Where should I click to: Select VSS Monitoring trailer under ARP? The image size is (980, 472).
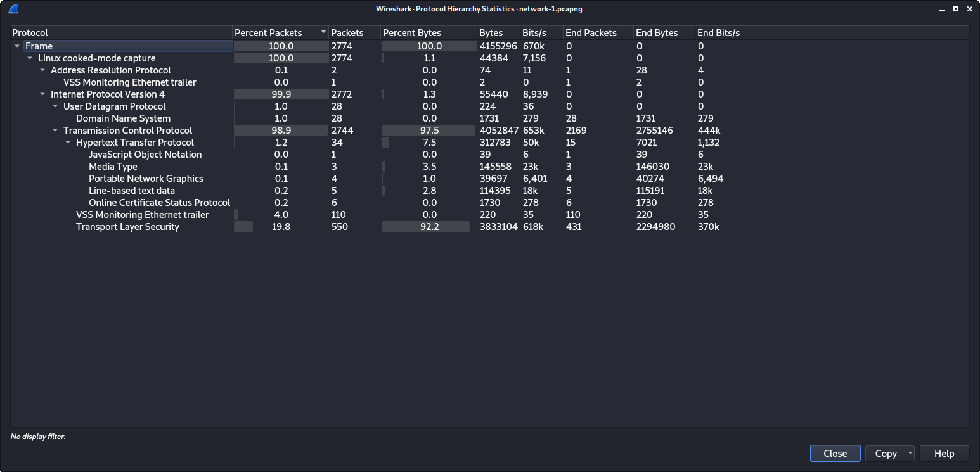coord(489,82)
